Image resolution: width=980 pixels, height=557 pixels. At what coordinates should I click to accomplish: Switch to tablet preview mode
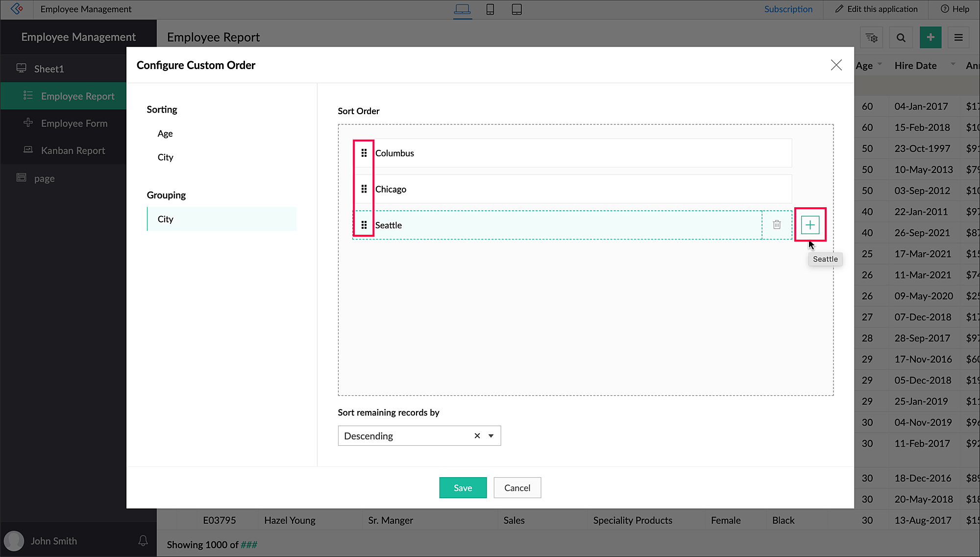coord(516,9)
